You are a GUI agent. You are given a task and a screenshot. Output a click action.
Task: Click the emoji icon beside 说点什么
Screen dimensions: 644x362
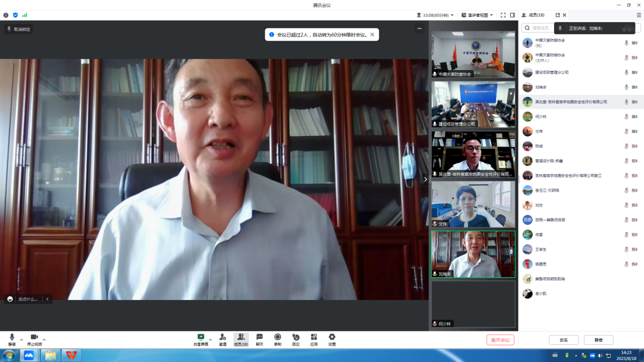pyautogui.click(x=10, y=299)
